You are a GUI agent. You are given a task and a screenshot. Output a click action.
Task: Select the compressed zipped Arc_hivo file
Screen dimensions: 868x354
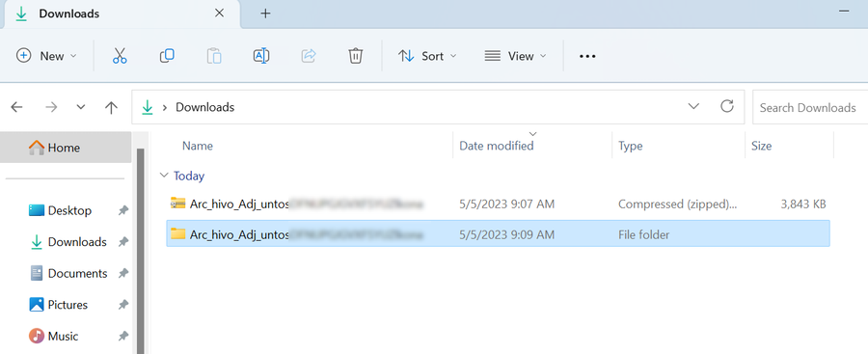click(498, 204)
